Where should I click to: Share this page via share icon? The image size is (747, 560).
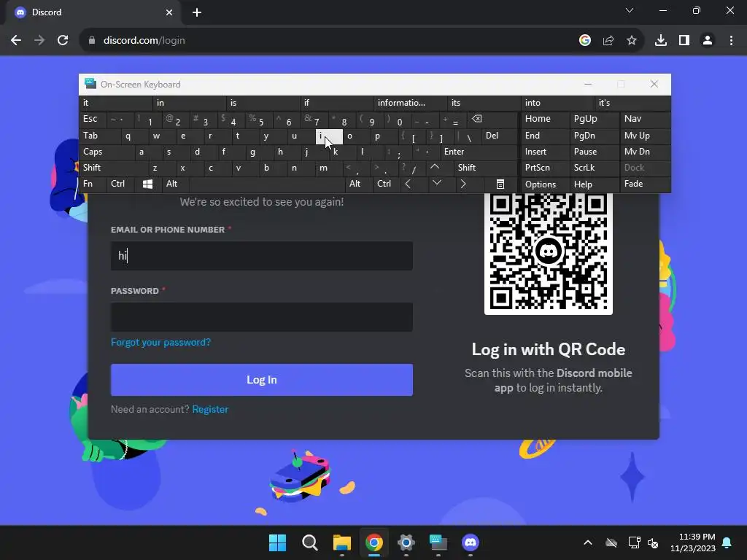[x=608, y=41]
